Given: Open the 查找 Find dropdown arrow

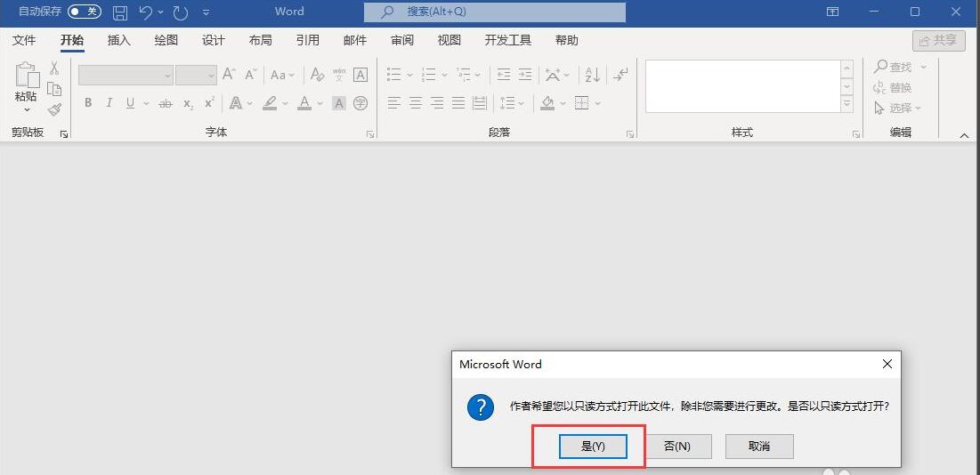Looking at the screenshot, I should tap(923, 67).
